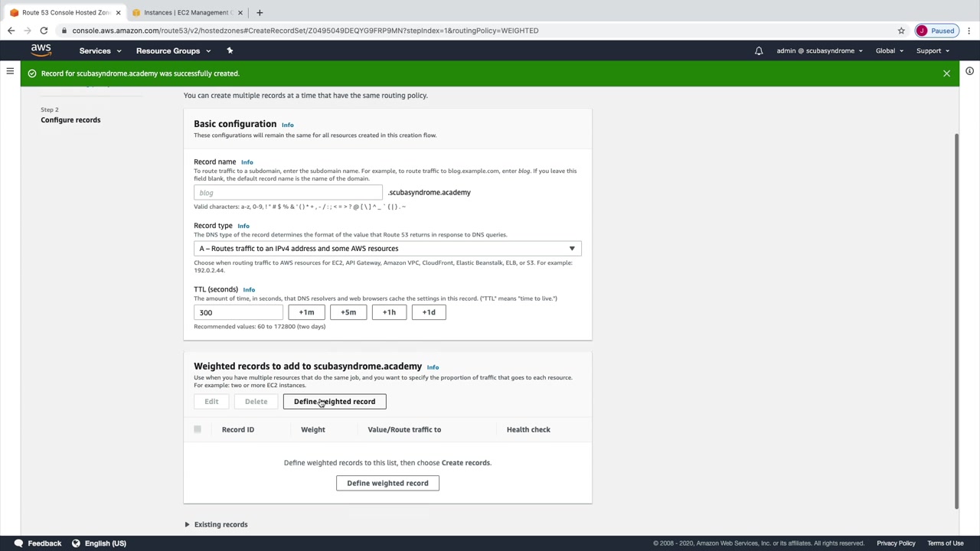This screenshot has height=551, width=980.
Task: Open the notifications bell icon
Action: coord(759,51)
